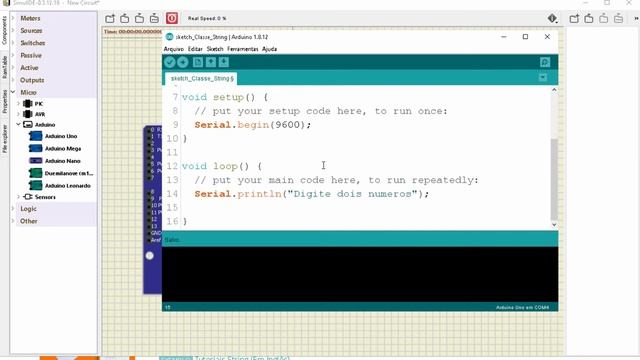This screenshot has width=640, height=360.
Task: Switch to the Properties side tab
Action: pyautogui.click(x=4, y=102)
